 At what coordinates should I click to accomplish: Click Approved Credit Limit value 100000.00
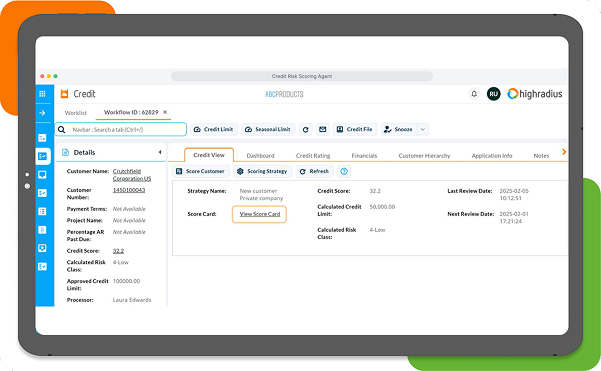[x=126, y=281]
